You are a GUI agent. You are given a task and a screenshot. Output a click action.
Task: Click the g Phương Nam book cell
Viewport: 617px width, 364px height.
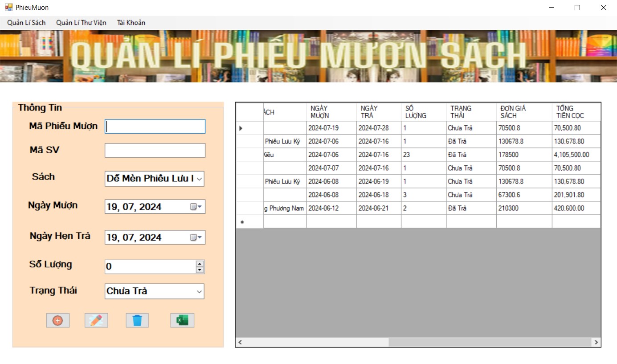click(285, 208)
